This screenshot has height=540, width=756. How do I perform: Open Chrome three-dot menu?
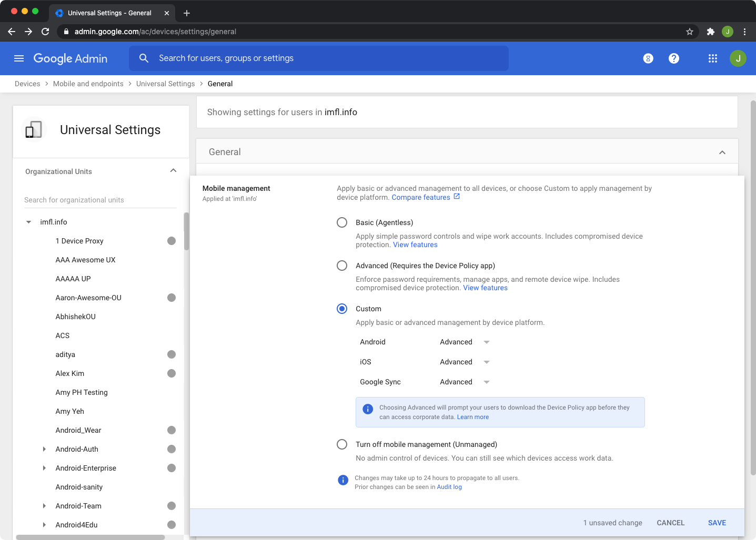(744, 32)
